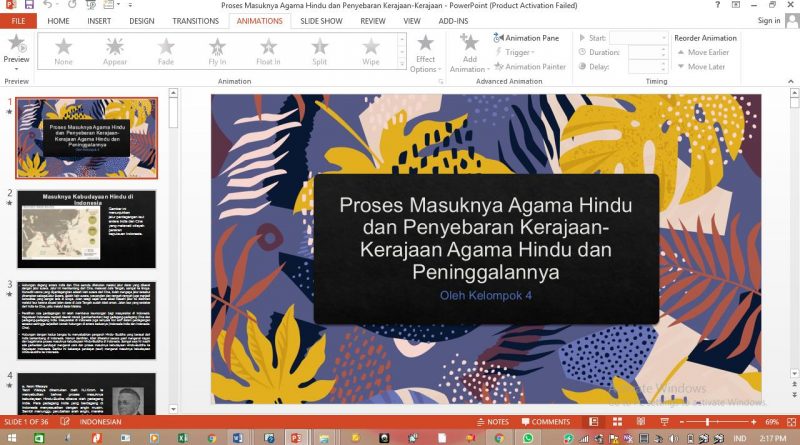Screen dimensions: 800x445
Task: Click the Redo icon in title bar
Action: tap(72, 5)
